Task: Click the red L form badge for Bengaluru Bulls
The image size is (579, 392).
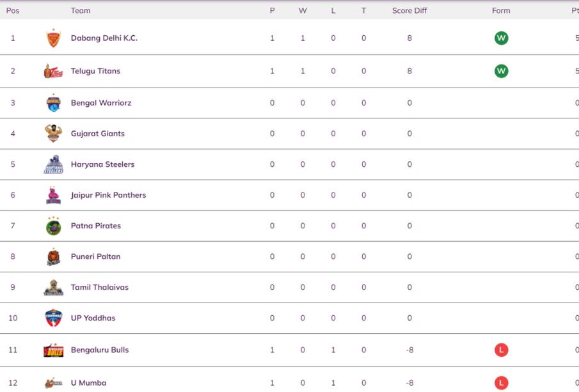Action: tap(501, 350)
